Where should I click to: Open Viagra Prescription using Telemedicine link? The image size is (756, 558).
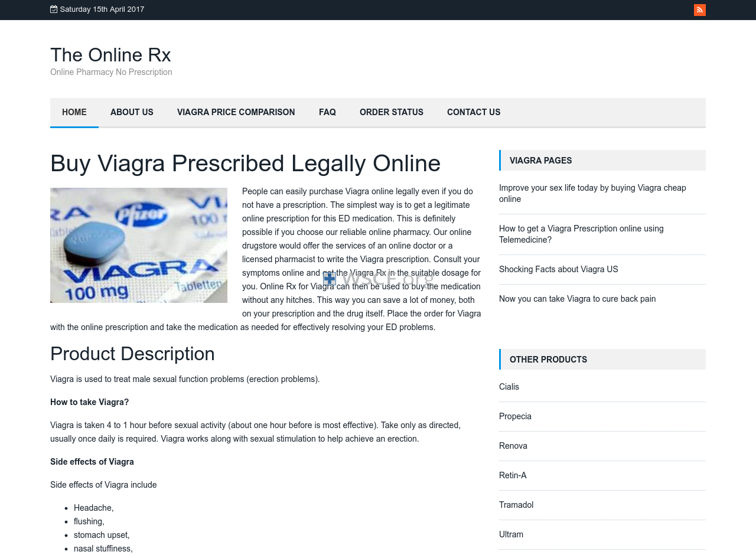pos(581,234)
